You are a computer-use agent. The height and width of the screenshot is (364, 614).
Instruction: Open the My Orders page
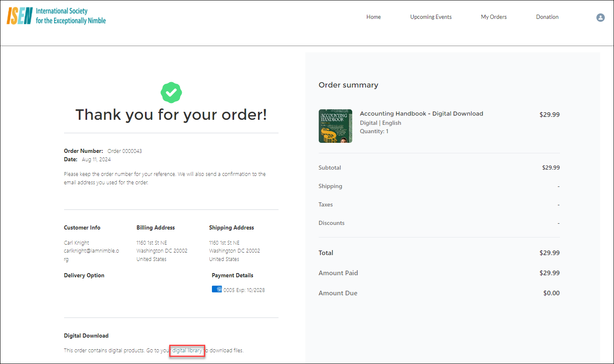(x=493, y=17)
